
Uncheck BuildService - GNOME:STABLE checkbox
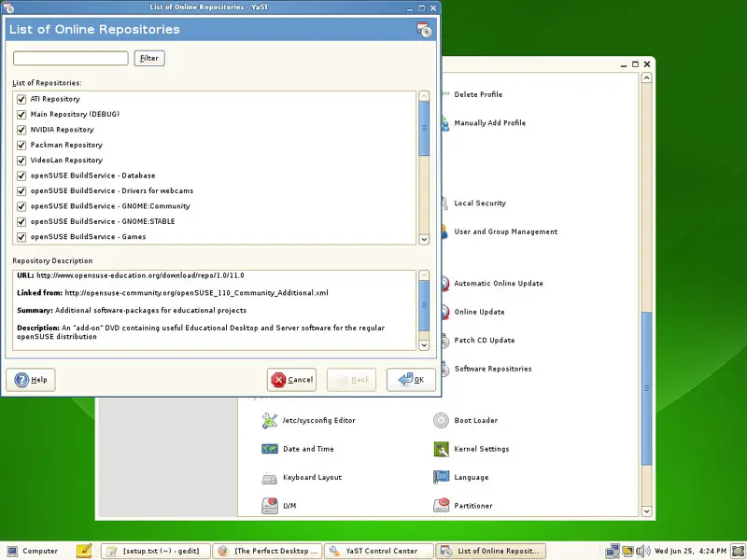pyautogui.click(x=21, y=221)
